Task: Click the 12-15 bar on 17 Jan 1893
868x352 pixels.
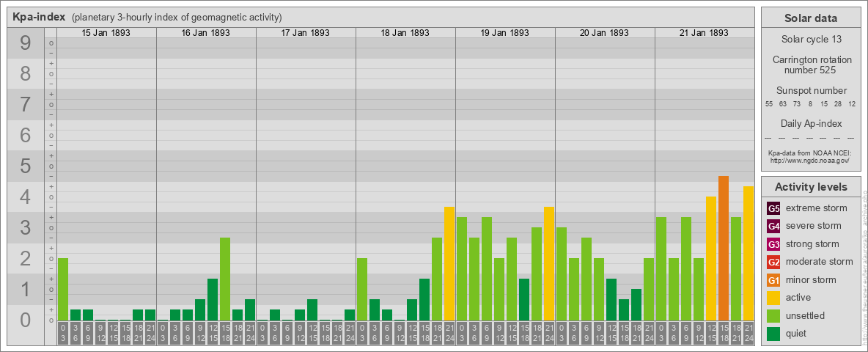Action: (x=312, y=310)
